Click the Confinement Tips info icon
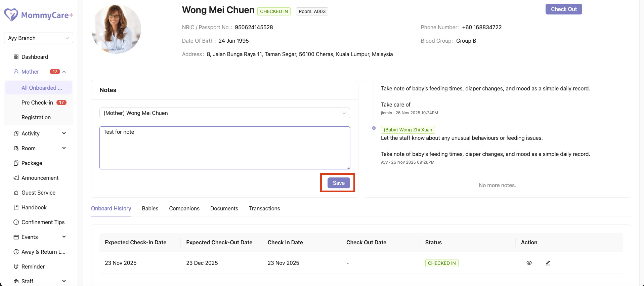Viewport: 644px width, 286px height. [x=16, y=222]
